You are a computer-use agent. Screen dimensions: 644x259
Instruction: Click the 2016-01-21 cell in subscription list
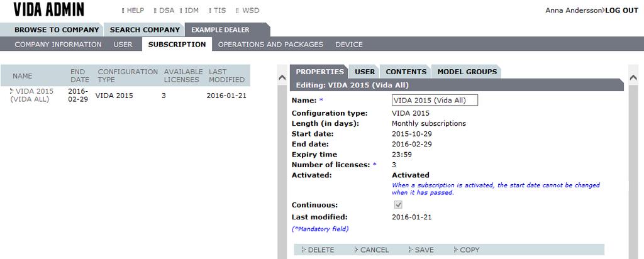226,96
